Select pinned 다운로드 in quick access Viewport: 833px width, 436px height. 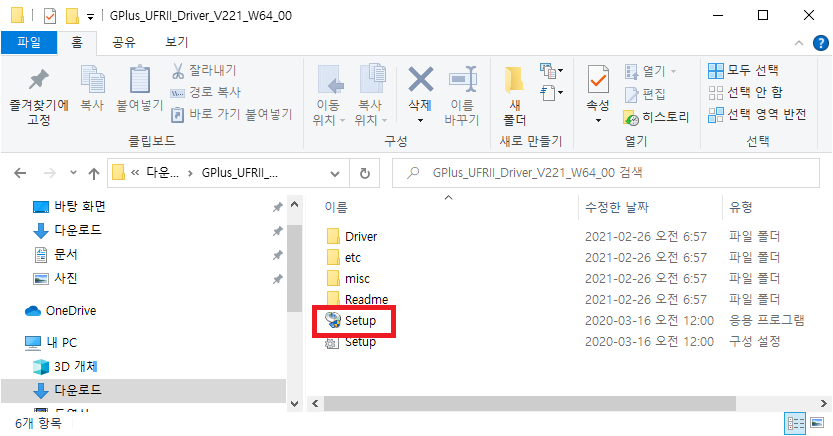(x=78, y=230)
